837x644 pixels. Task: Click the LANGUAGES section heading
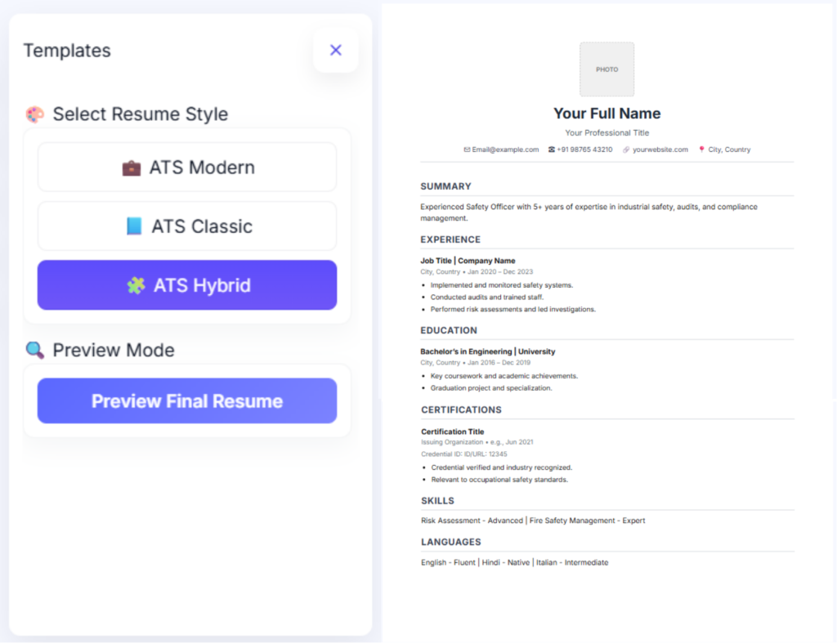pyautogui.click(x=450, y=542)
